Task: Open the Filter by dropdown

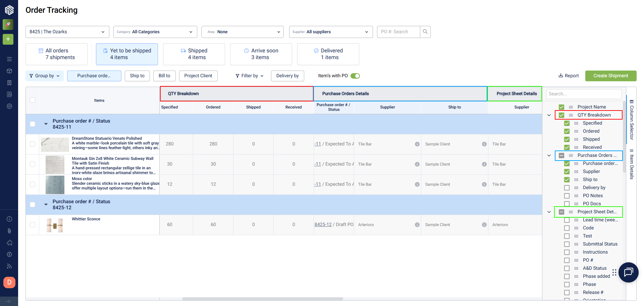Action: point(250,76)
